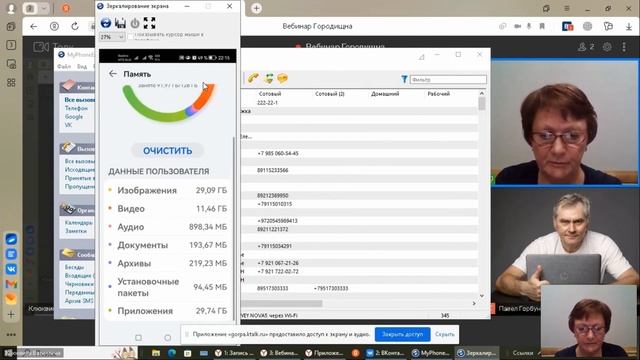Select Беседы in the sidebar
This screenshot has width=640, height=360.
point(74,267)
